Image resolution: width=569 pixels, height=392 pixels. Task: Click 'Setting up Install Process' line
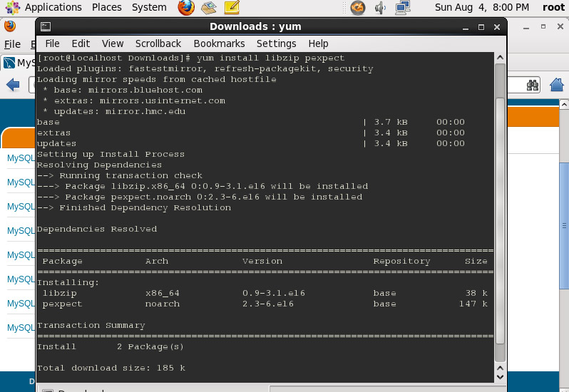(x=111, y=154)
